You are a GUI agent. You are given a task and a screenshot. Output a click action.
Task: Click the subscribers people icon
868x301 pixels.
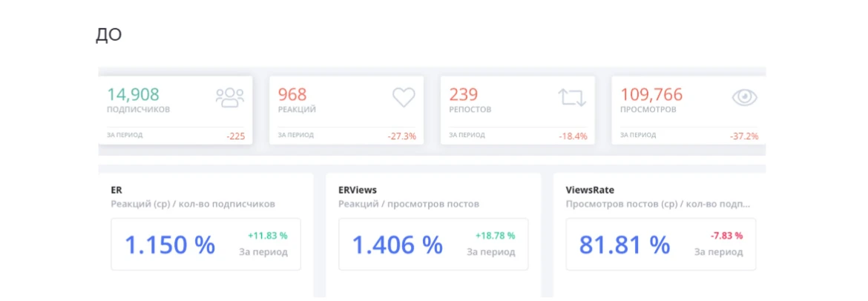point(229,97)
